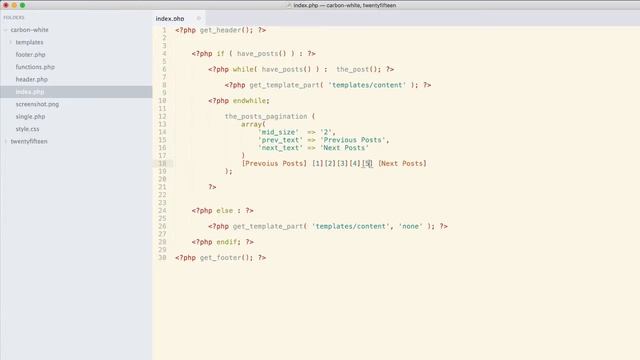This screenshot has height=360, width=640.
Task: Click the 'if ( have_posts() )' line
Action: pos(253,53)
